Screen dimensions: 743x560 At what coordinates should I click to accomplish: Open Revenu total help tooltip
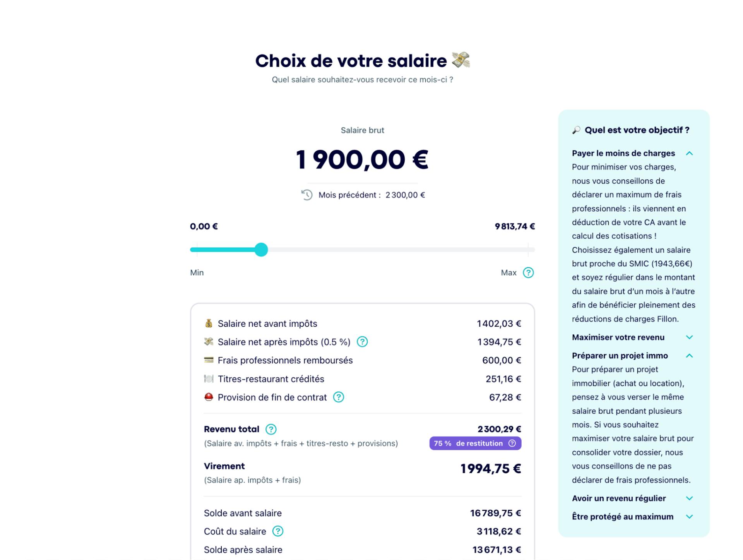pos(271,429)
